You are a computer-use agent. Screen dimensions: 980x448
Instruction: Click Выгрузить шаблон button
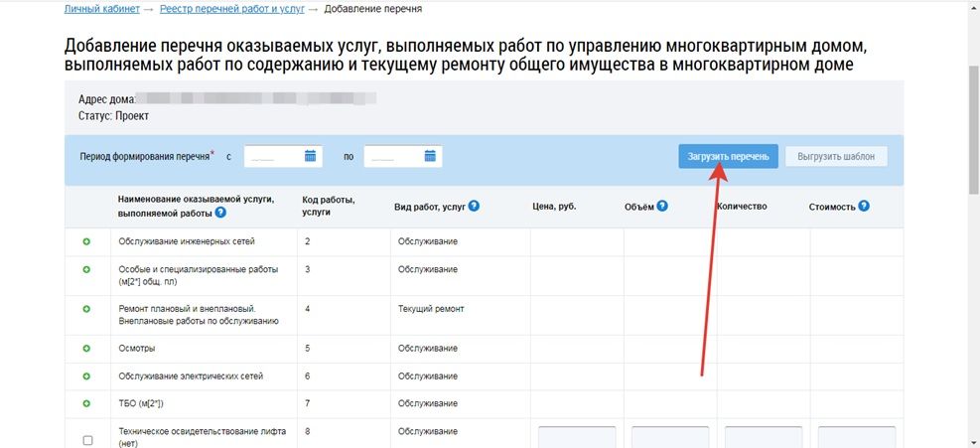[836, 156]
